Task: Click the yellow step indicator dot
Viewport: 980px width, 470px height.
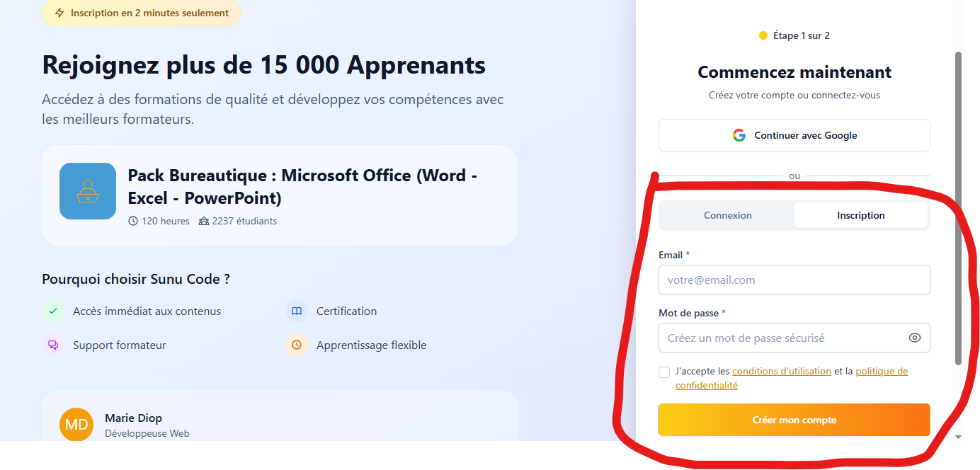Action: point(763,35)
